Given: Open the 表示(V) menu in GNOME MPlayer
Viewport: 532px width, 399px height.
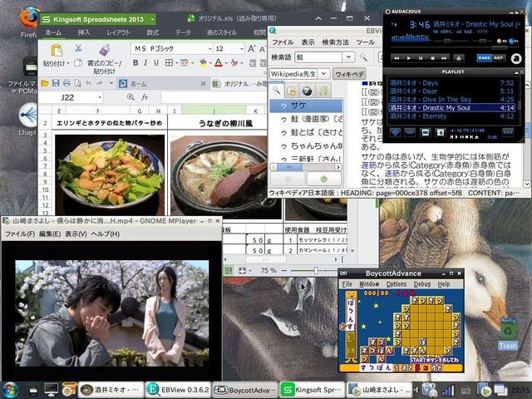Looking at the screenshot, I should 76,234.
